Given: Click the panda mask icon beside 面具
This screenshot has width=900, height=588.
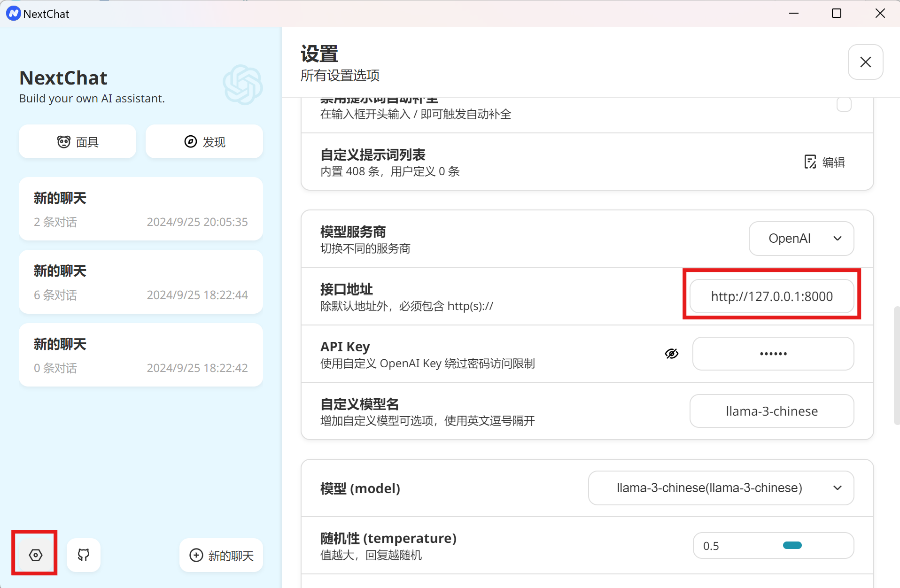Looking at the screenshot, I should point(64,142).
